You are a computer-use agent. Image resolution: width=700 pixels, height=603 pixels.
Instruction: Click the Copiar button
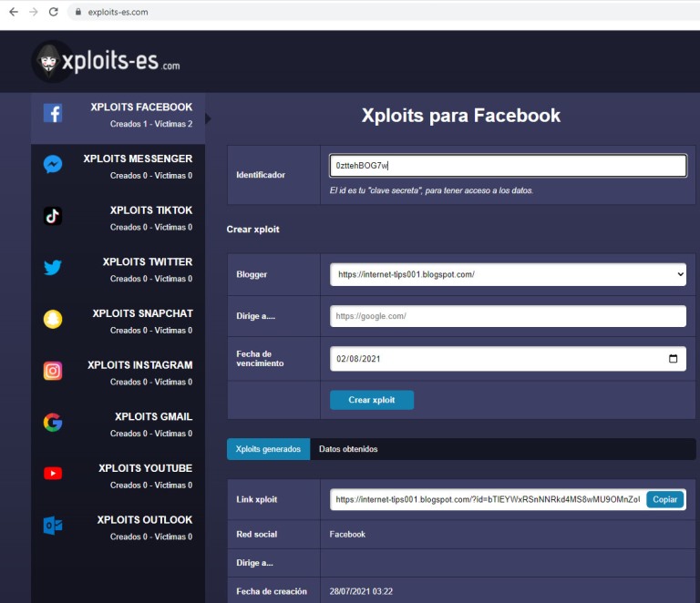(665, 499)
